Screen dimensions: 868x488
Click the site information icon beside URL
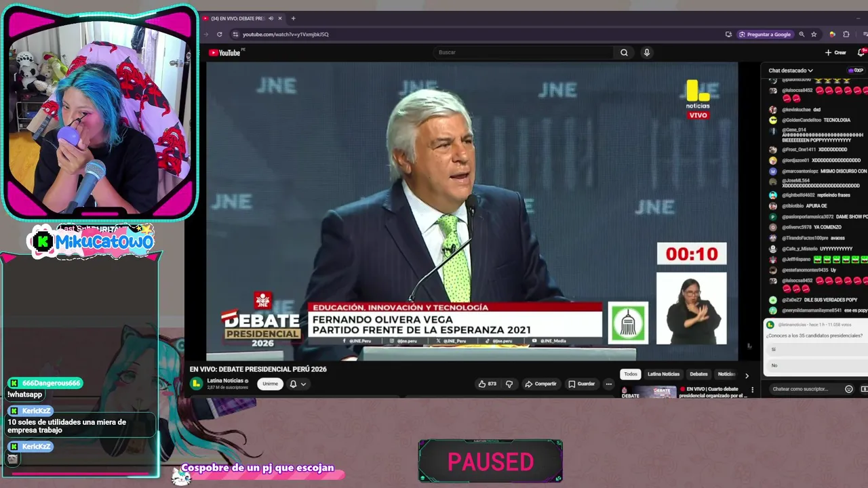click(x=235, y=34)
